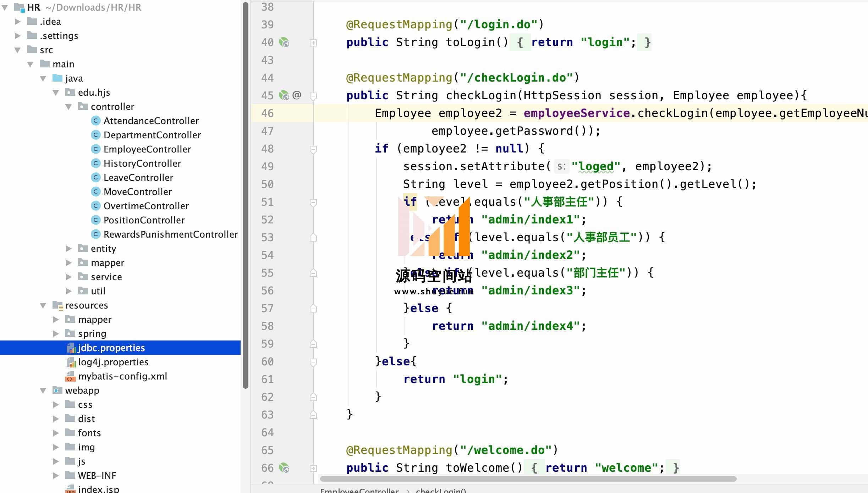Click the request mapping gutter icon on line 66

tap(284, 468)
